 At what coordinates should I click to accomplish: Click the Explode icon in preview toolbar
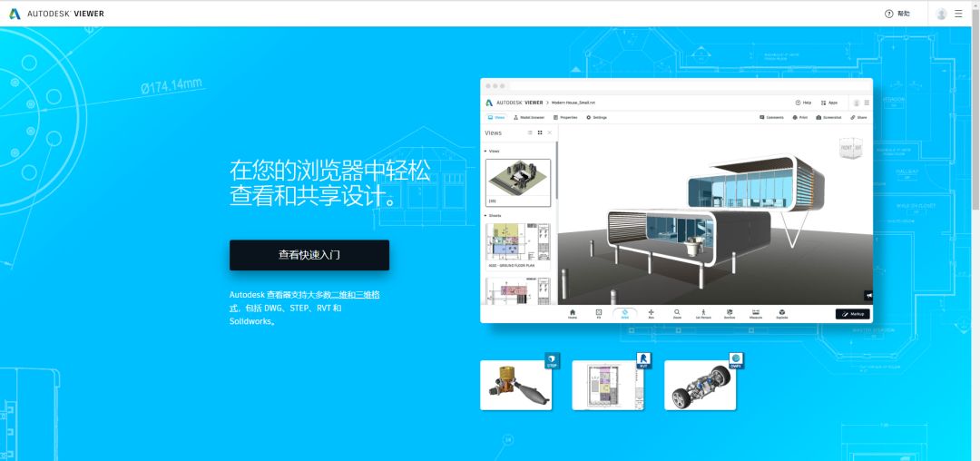[x=782, y=314]
